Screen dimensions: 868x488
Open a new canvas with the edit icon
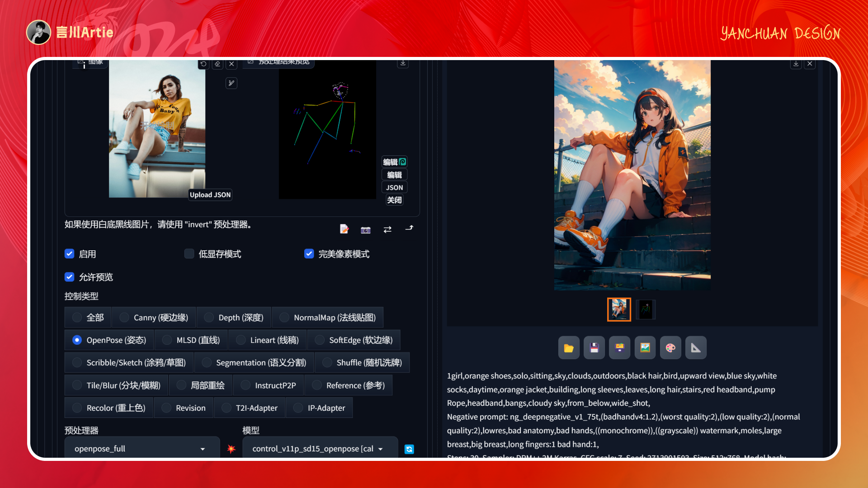(x=344, y=229)
